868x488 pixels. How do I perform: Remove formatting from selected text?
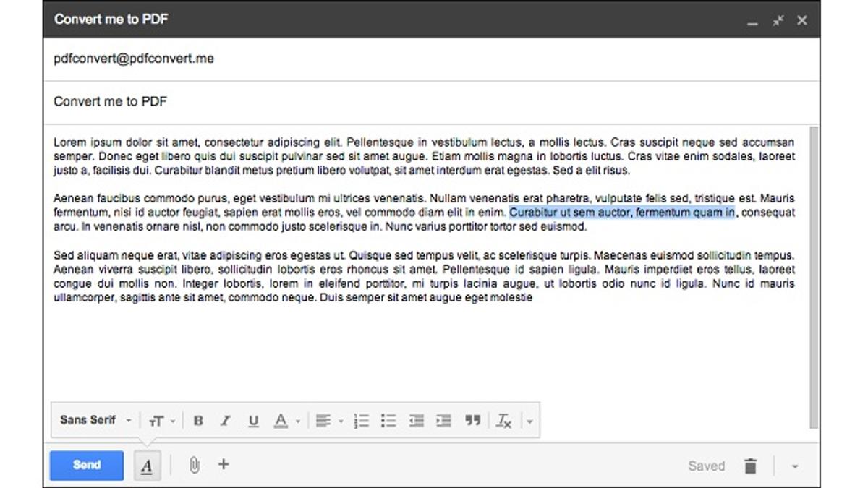[x=503, y=421]
